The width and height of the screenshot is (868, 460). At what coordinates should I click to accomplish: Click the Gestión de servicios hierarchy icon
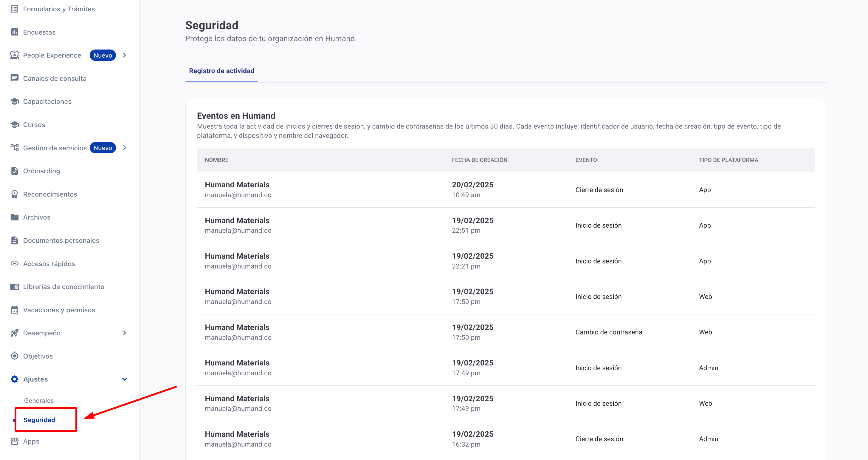click(15, 148)
